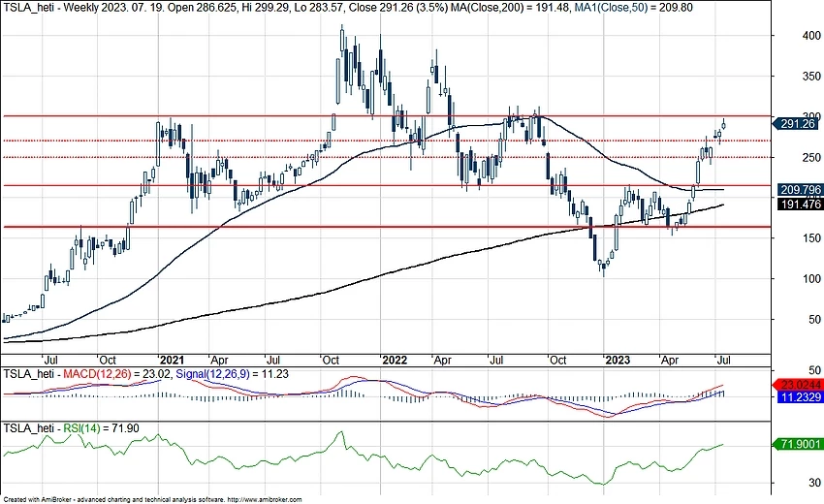The image size is (824, 504).
Task: Click the 2021 year label on time axis
Action: point(172,360)
